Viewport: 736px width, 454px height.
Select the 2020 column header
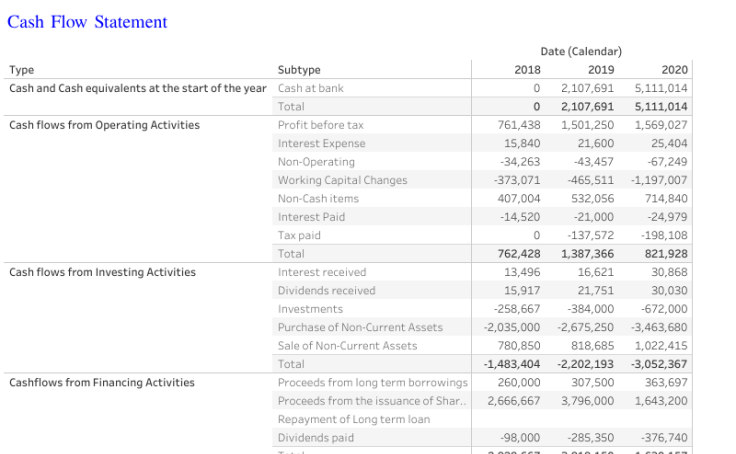tap(675, 70)
